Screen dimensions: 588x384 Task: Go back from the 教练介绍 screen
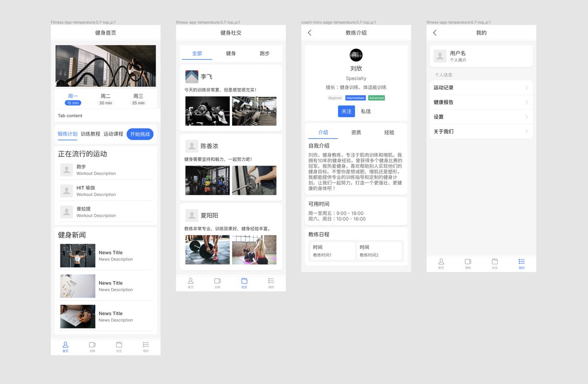click(309, 33)
